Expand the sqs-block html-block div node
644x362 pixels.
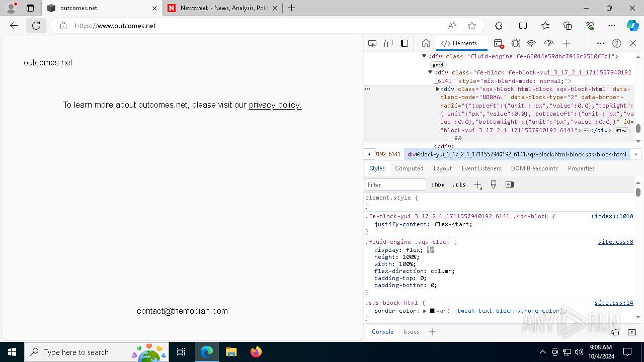[437, 89]
